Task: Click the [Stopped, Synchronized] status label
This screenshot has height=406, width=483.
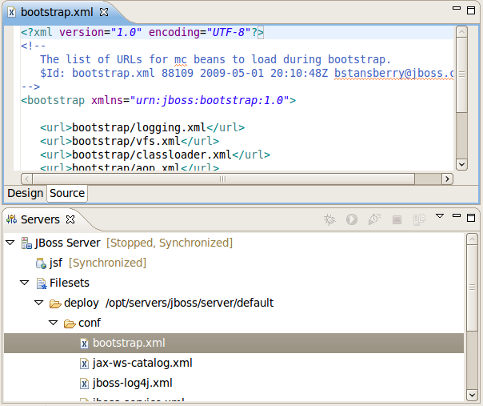Action: (x=169, y=243)
